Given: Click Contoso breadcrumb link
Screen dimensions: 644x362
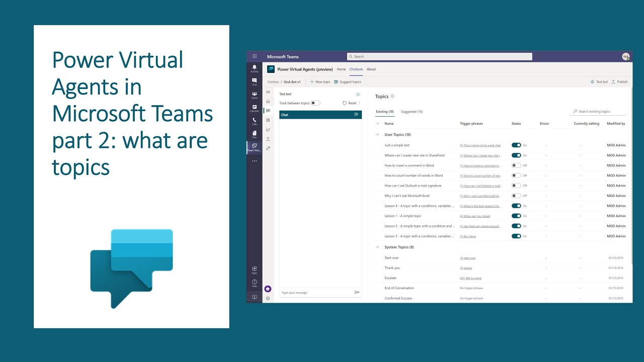Looking at the screenshot, I should pyautogui.click(x=273, y=82).
